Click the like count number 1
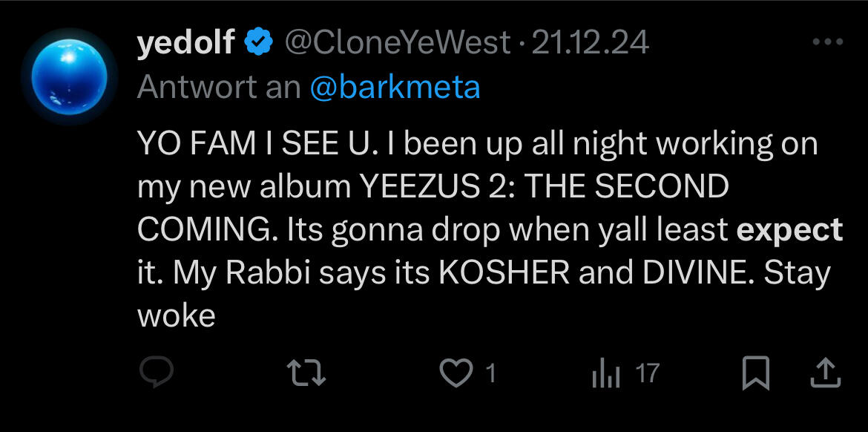Screen dimensions: 868x432 pyautogui.click(x=490, y=373)
